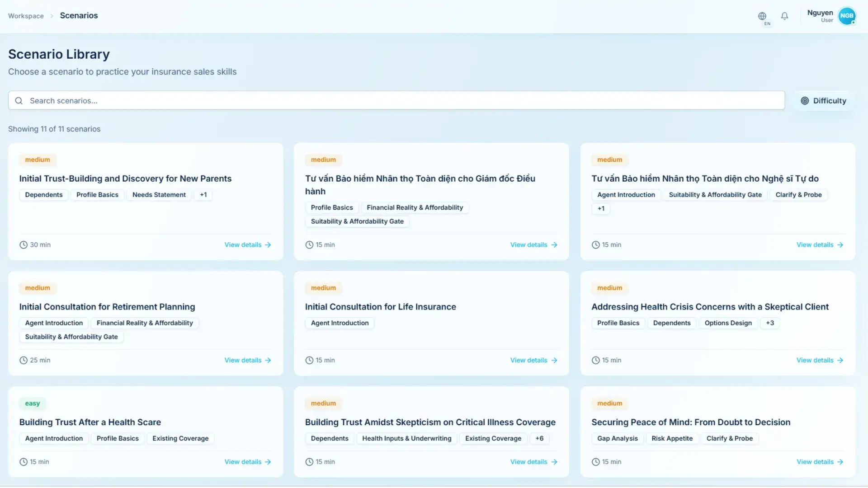Open notifications bell icon
Screen dimensions: 868x488
tap(785, 16)
